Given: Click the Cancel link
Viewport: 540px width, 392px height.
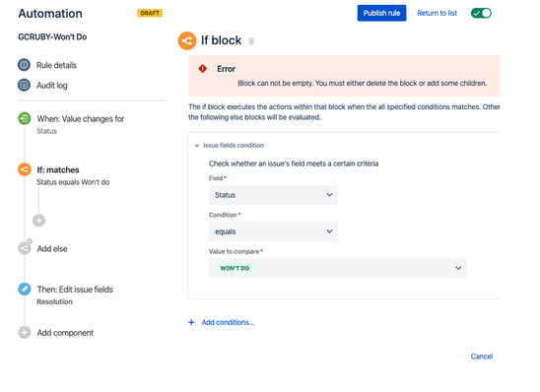Looking at the screenshot, I should (x=482, y=357).
